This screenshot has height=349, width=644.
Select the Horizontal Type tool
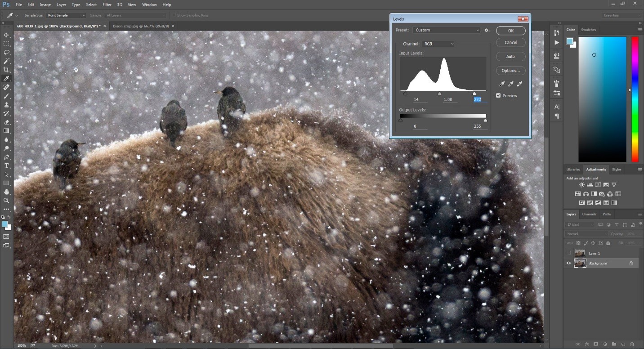[6, 166]
